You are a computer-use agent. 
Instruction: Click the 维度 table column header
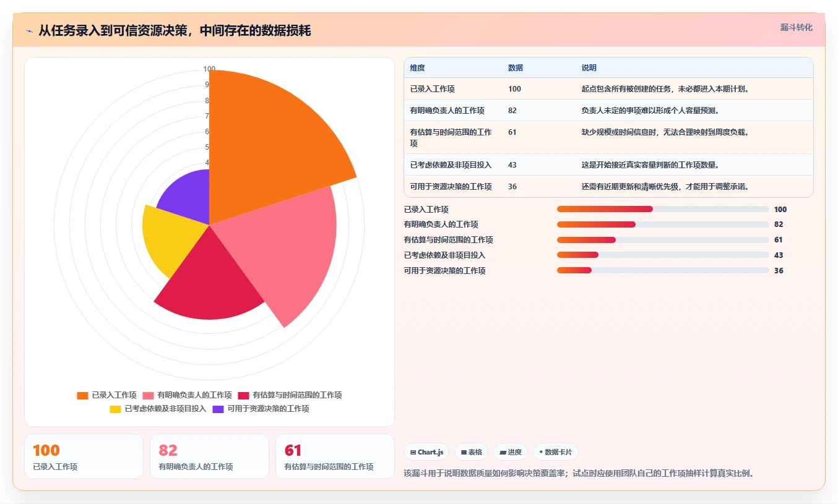tap(417, 68)
